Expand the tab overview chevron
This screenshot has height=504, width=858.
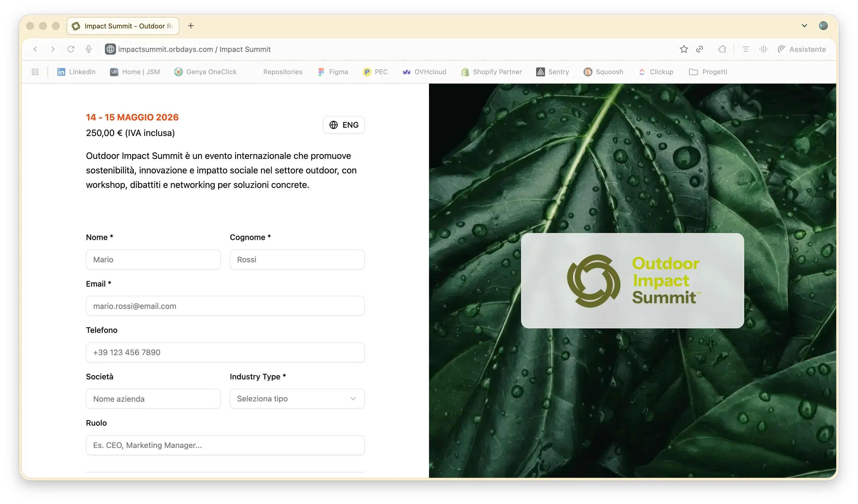[x=804, y=26]
